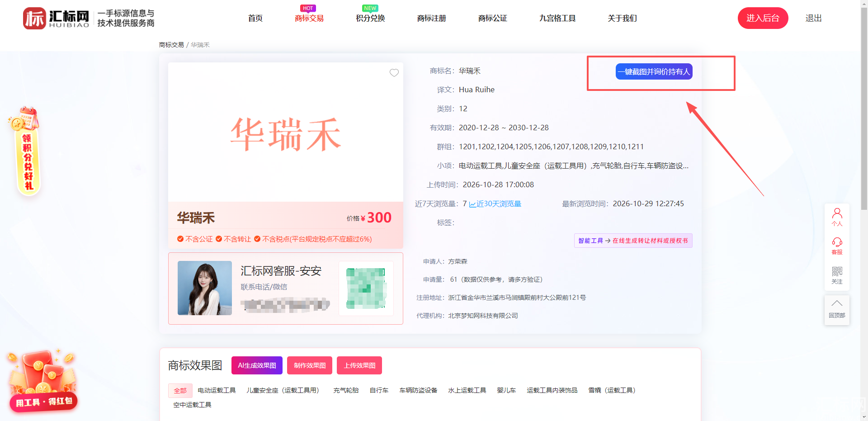Open the 个人 personal center icon
This screenshot has height=421, width=868.
pos(837,217)
